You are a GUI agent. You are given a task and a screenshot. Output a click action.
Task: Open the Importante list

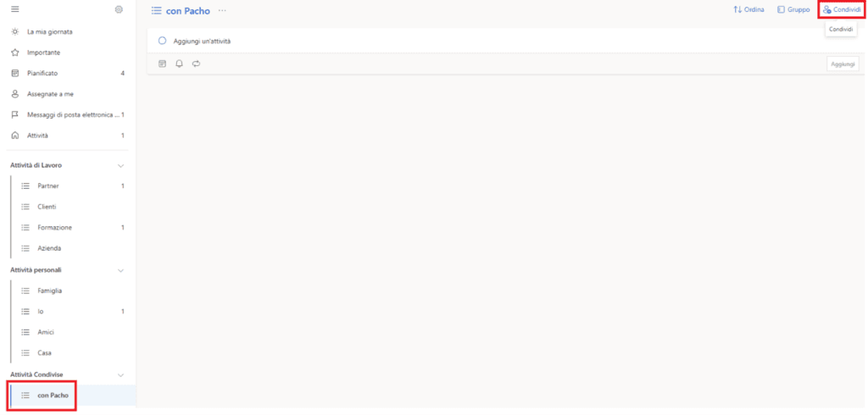[x=68, y=53]
